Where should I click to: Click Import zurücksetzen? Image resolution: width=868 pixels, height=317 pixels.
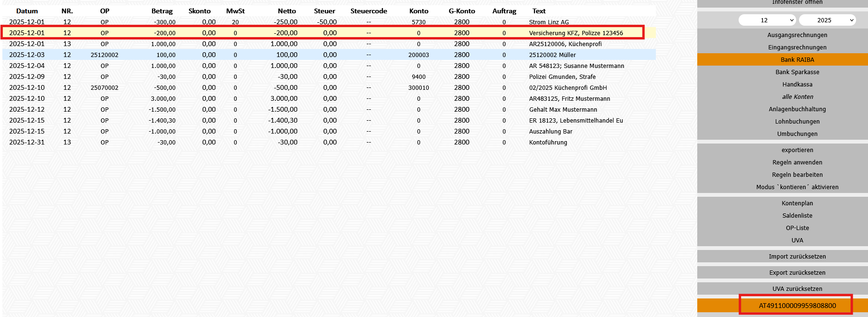[x=797, y=257]
